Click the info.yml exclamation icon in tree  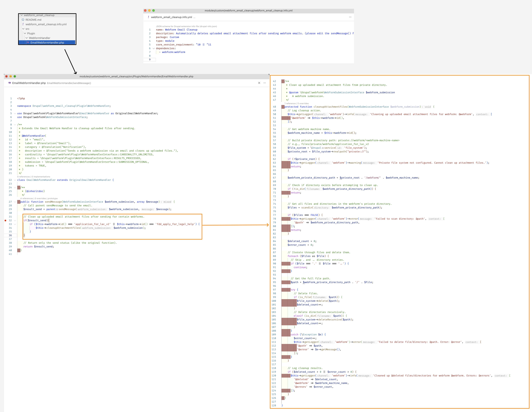point(23,24)
